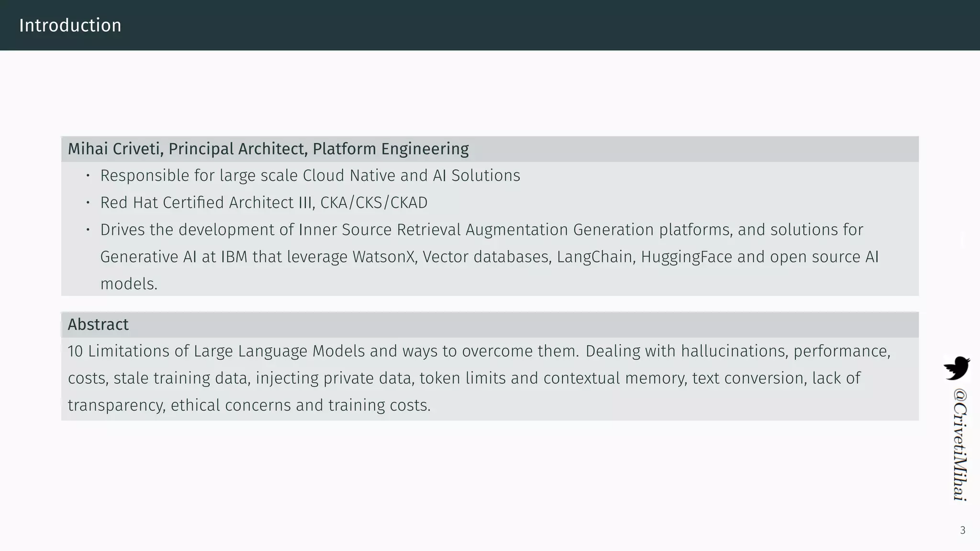Click the stale training data line

pyautogui.click(x=464, y=378)
